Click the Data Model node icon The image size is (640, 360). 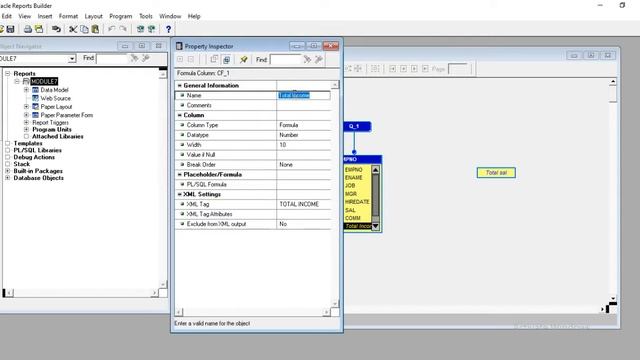point(36,90)
